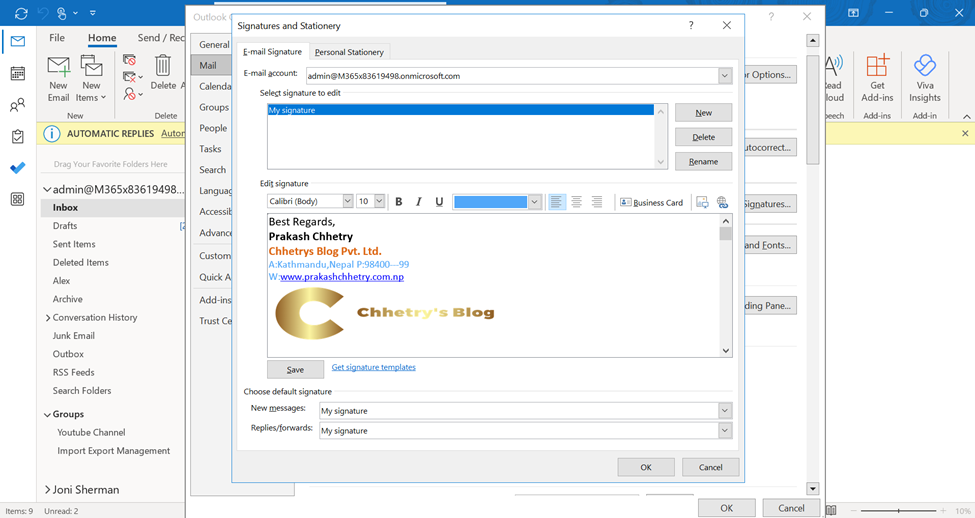Select Mail in Outlook Options list
975x518 pixels.
[x=211, y=65]
